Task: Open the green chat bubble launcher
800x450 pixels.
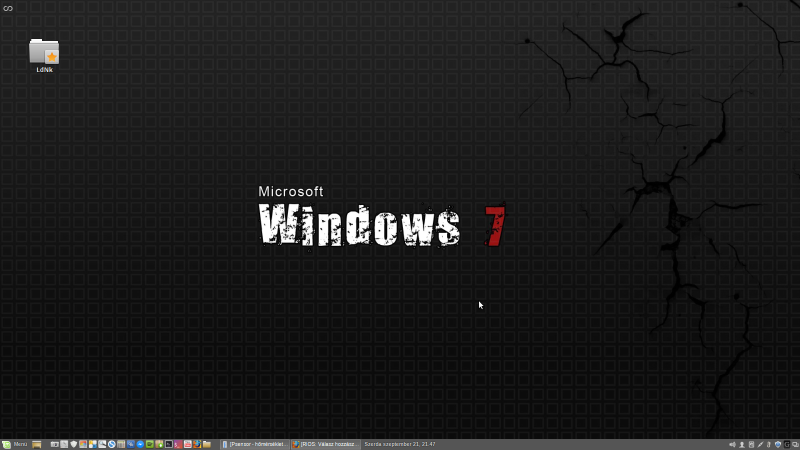Action: tap(149, 444)
